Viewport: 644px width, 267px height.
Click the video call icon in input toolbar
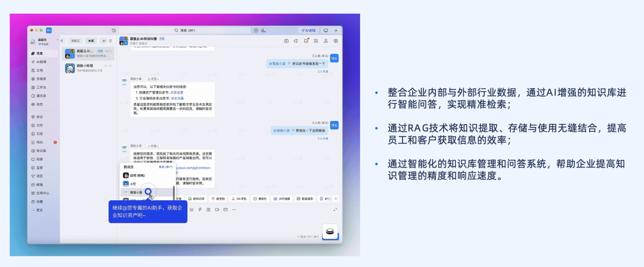217,209
